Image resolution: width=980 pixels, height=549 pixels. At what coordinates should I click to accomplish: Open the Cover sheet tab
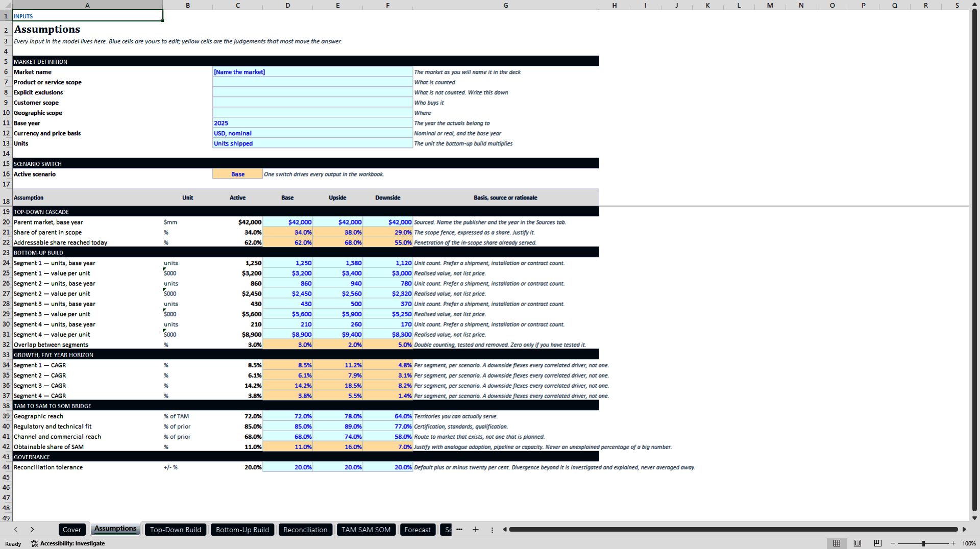tap(72, 530)
